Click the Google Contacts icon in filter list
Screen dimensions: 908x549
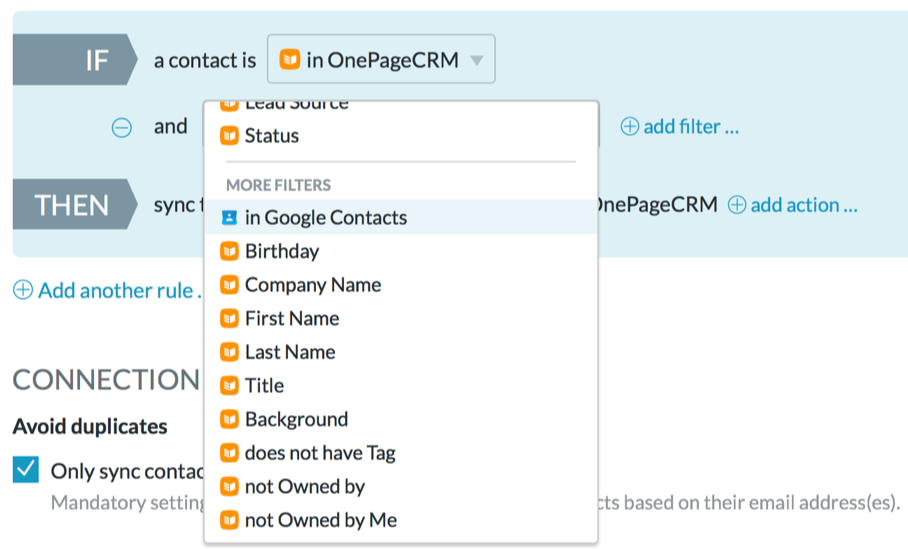pos(230,217)
